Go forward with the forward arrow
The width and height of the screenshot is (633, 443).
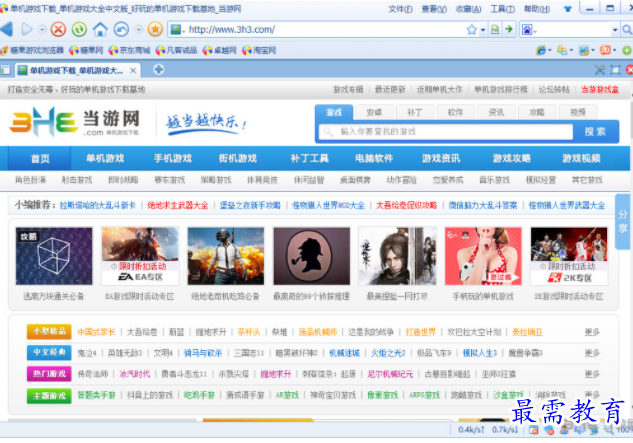tap(27, 29)
